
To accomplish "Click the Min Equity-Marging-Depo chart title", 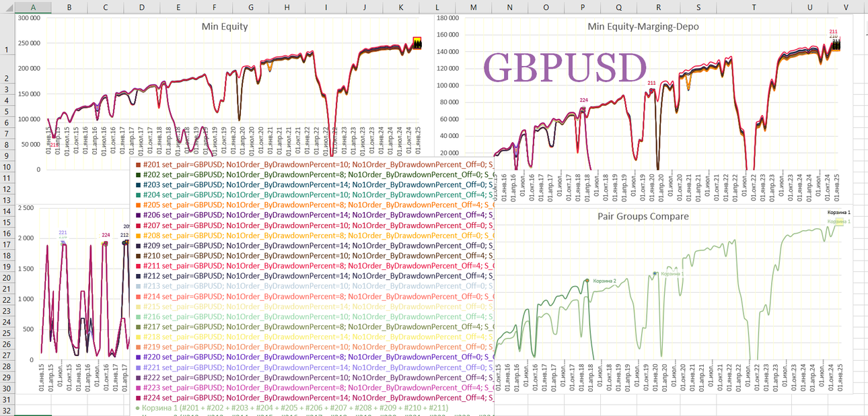I will tap(642, 27).
